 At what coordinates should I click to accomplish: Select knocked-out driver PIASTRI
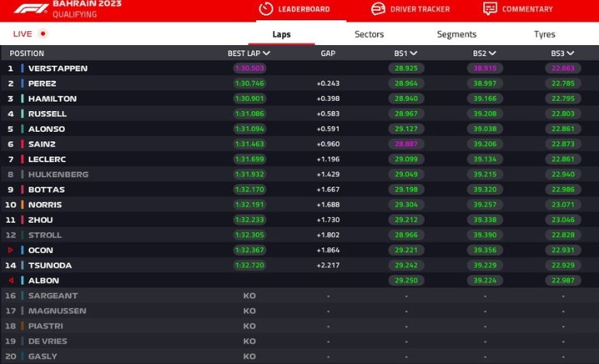tap(46, 326)
